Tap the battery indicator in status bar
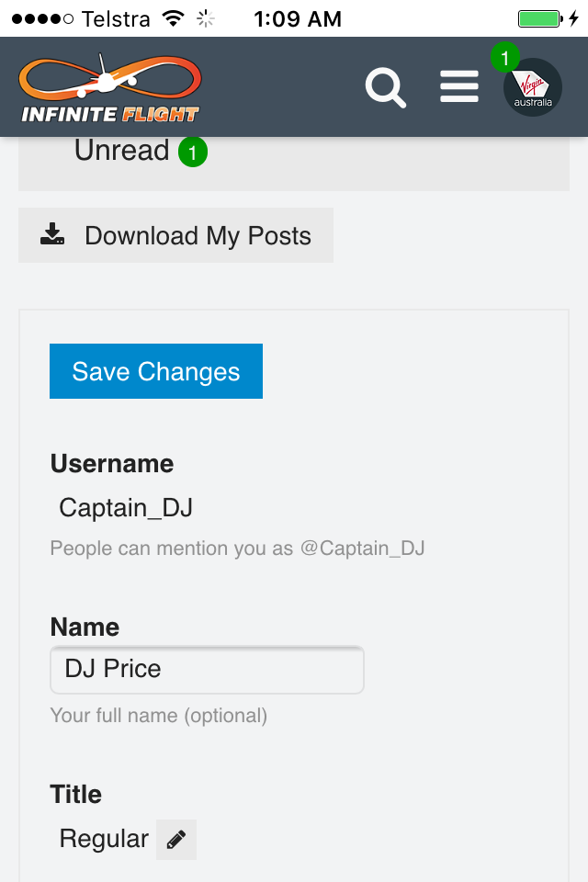 point(539,18)
